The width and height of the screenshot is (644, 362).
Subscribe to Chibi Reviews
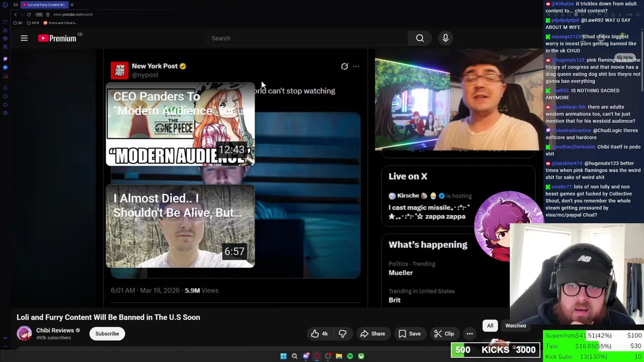107,333
